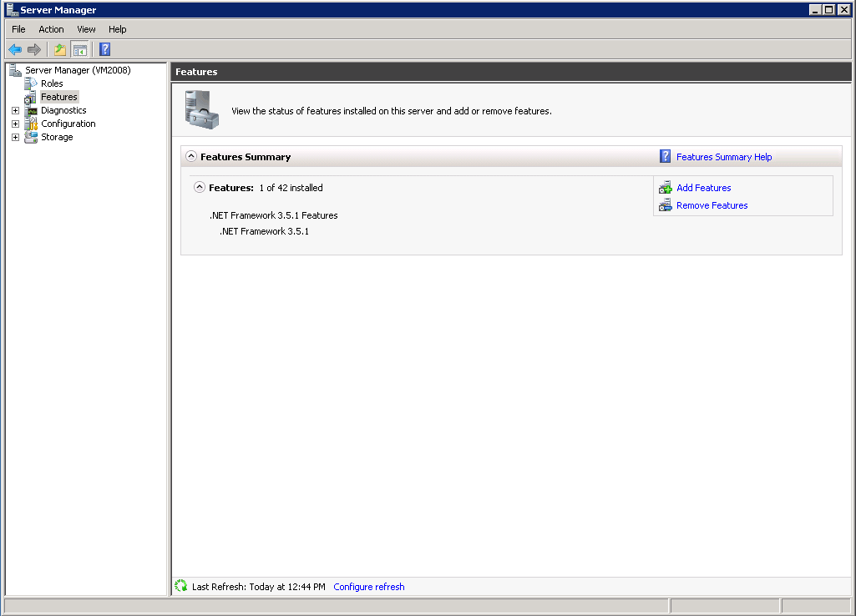Select the Server Manager (VM2008) root node
Viewport: 856px width, 616px height.
click(x=78, y=70)
